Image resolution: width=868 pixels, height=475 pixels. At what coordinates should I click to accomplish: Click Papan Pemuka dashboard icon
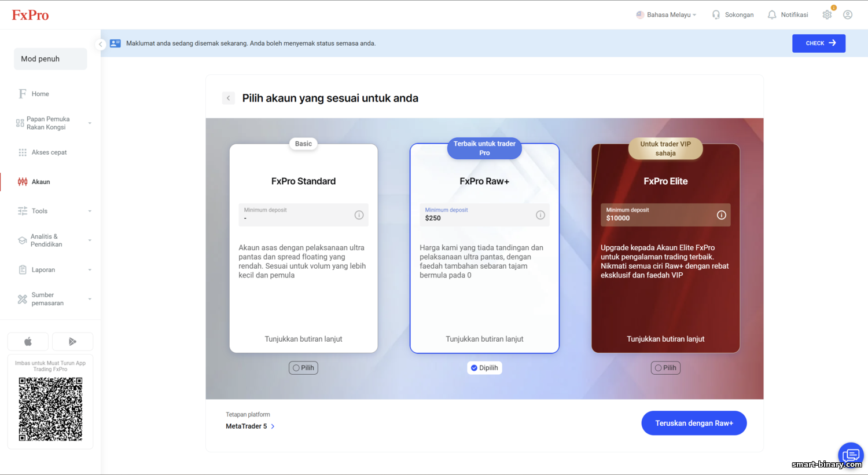[x=20, y=123]
